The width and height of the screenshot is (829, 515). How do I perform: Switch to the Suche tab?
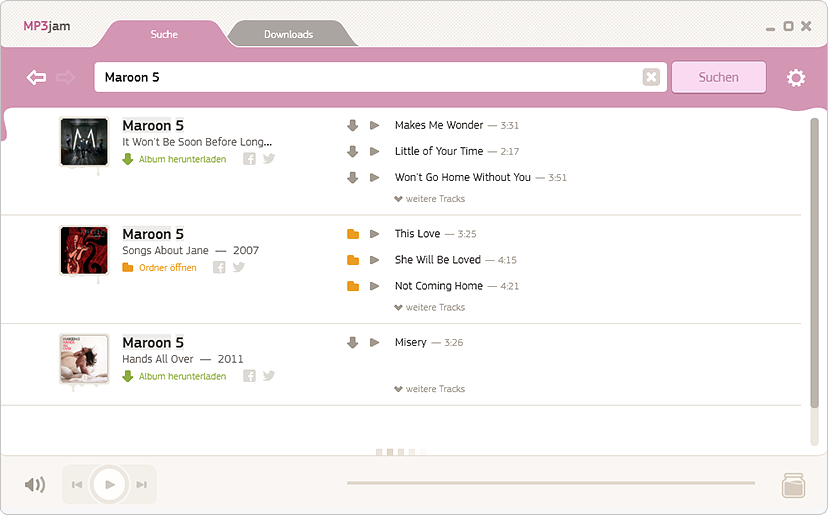coord(164,34)
